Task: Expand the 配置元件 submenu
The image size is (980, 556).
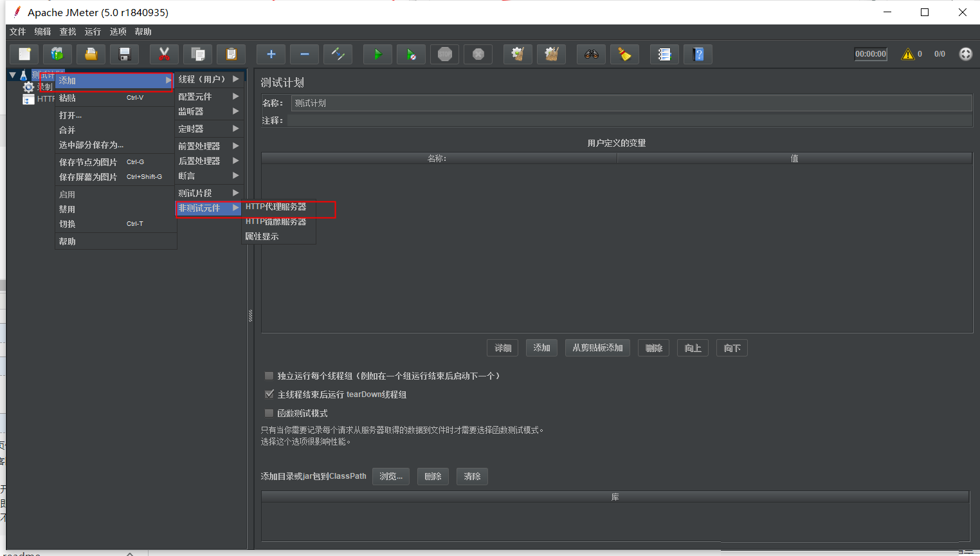Action: point(208,97)
